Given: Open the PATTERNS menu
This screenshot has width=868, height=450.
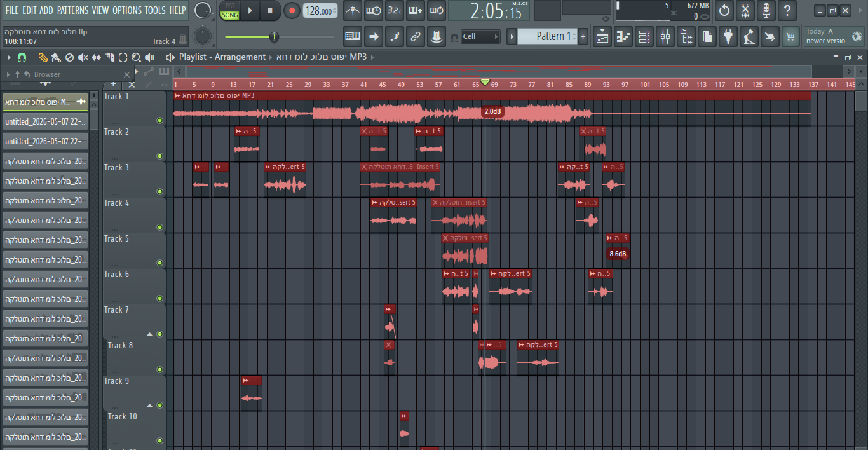Looking at the screenshot, I should pyautogui.click(x=72, y=10).
